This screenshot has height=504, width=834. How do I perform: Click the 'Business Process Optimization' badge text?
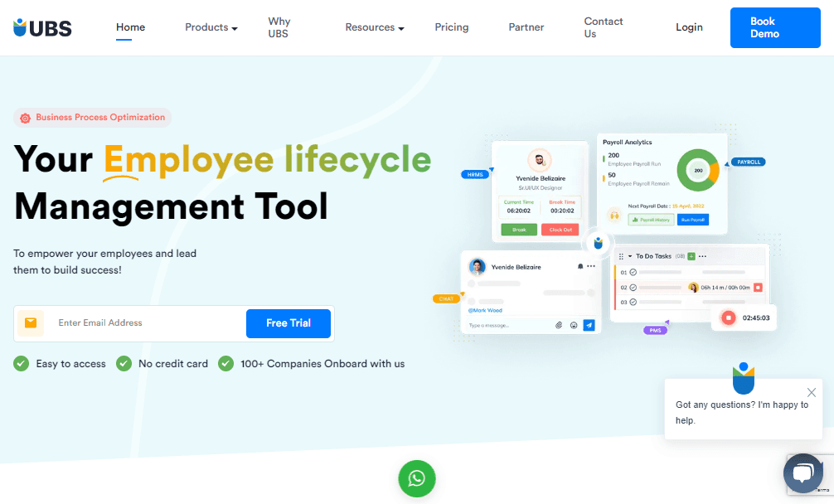pos(100,118)
